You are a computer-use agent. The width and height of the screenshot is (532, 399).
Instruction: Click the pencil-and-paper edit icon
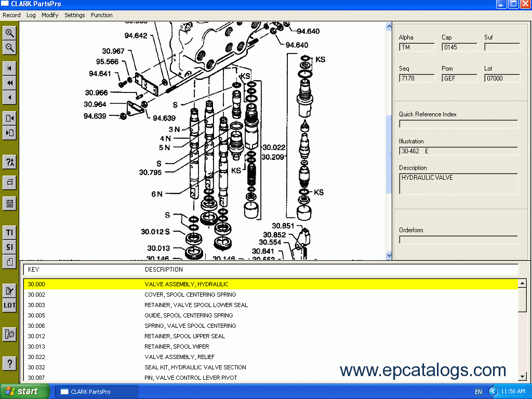[x=9, y=291]
